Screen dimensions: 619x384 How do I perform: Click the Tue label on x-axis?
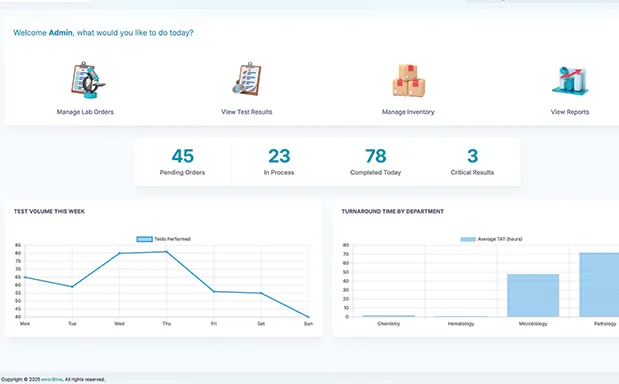coord(72,324)
